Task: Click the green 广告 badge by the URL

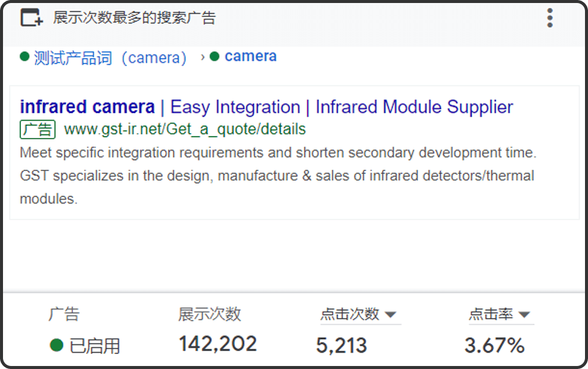Action: pyautogui.click(x=37, y=129)
